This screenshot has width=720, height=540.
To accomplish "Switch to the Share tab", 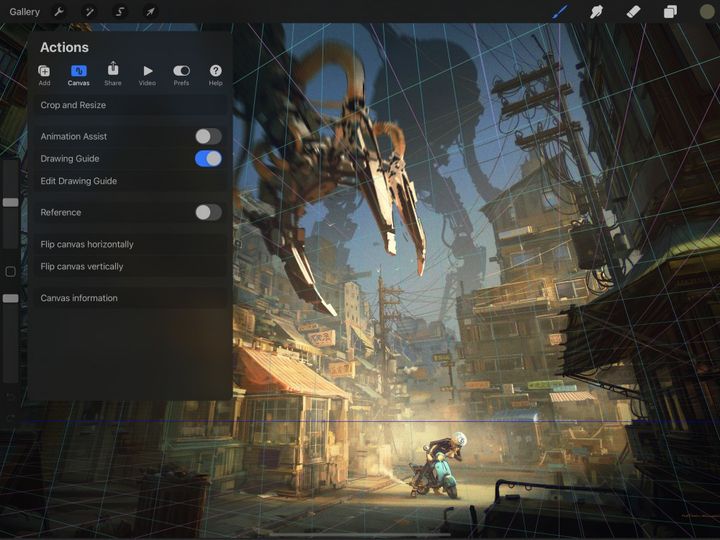I will [113, 75].
